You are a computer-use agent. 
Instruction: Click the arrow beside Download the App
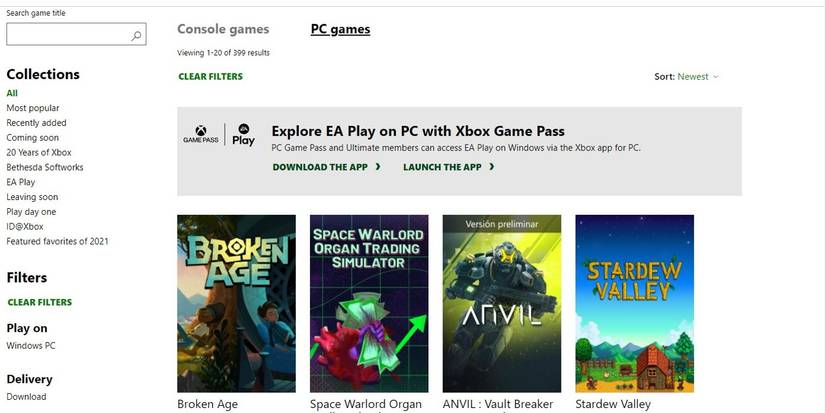[x=378, y=167]
